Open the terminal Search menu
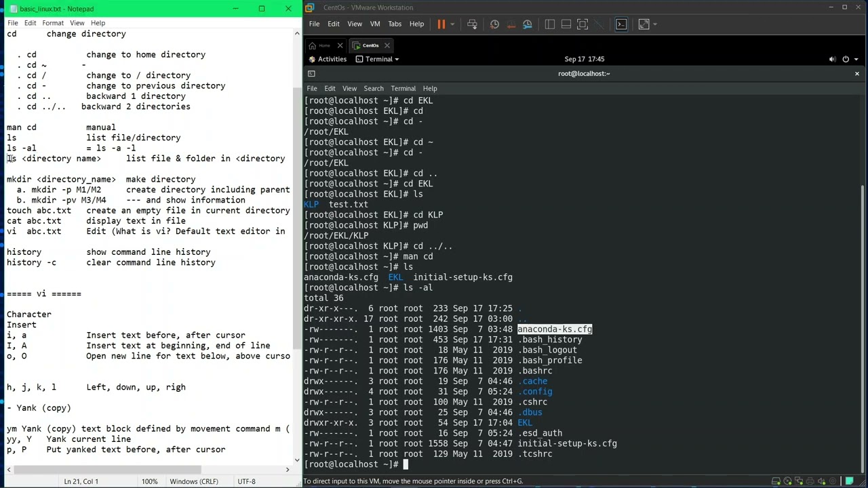This screenshot has width=868, height=488. pos(374,88)
